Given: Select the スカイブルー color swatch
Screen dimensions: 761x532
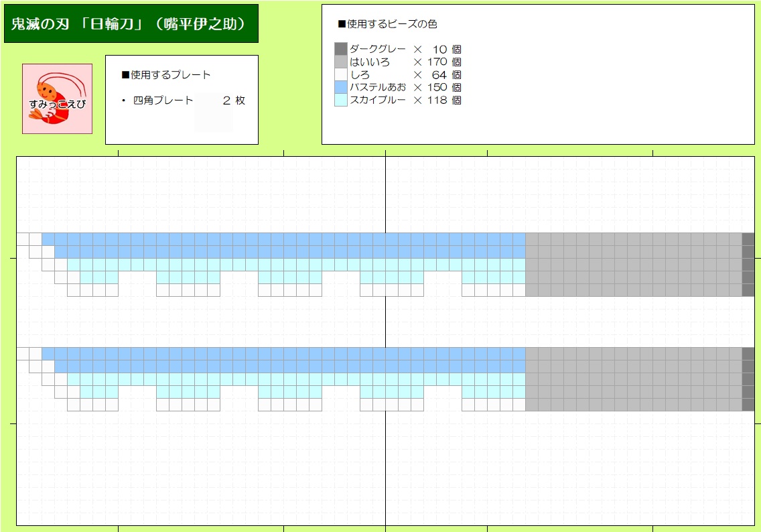Looking at the screenshot, I should (341, 100).
